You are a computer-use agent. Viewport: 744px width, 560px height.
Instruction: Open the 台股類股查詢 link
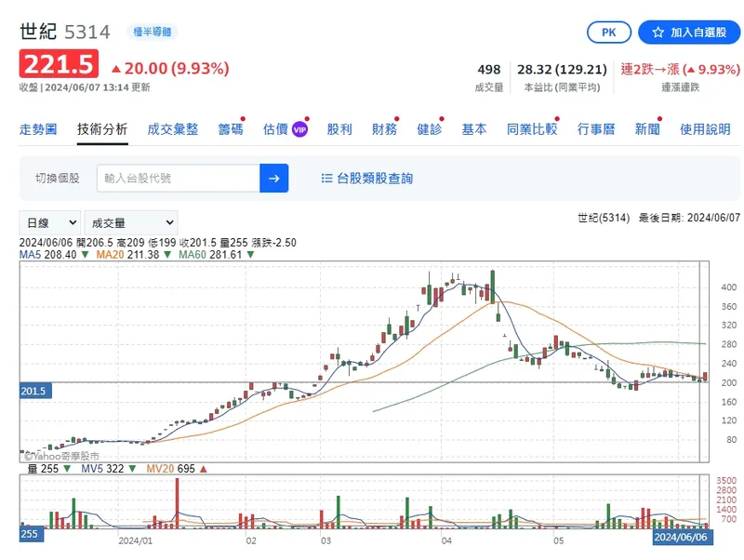click(x=375, y=178)
